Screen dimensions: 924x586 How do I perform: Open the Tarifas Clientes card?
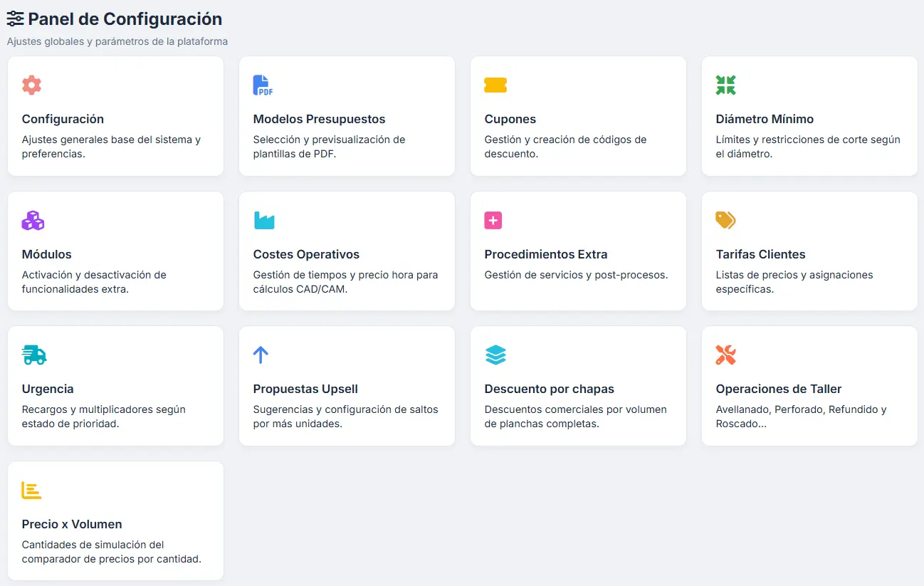(x=809, y=251)
